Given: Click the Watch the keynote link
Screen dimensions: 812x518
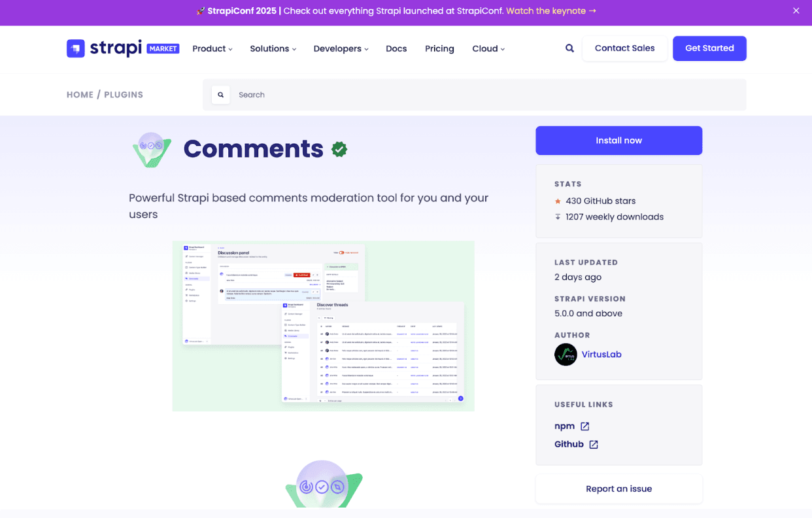Looking at the screenshot, I should pos(551,11).
